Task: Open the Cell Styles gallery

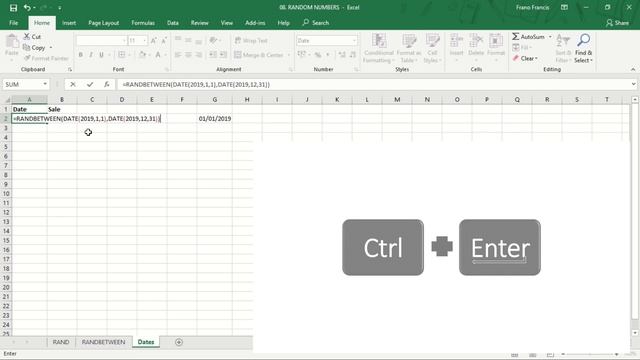Action: [432, 48]
